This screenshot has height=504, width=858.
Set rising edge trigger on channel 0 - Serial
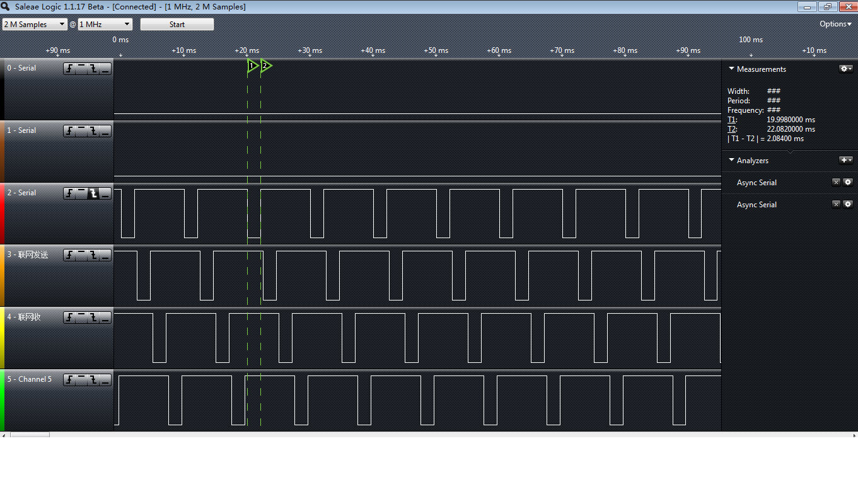[x=69, y=69]
